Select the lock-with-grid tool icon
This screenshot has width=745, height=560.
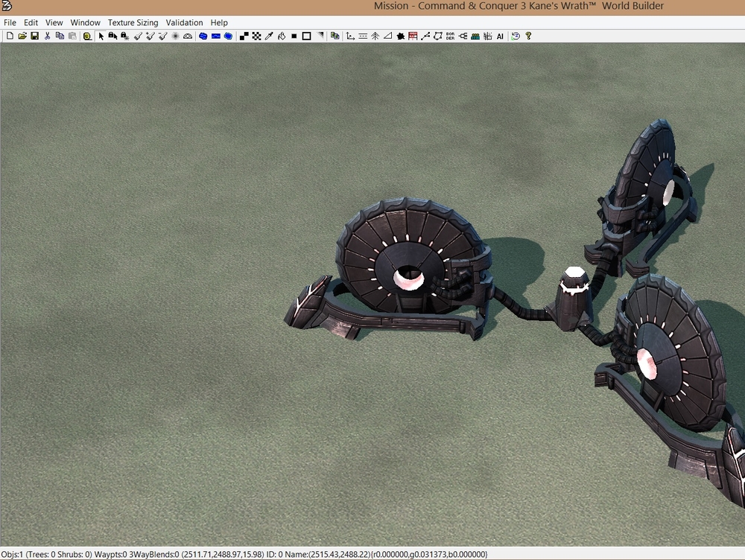coord(125,36)
